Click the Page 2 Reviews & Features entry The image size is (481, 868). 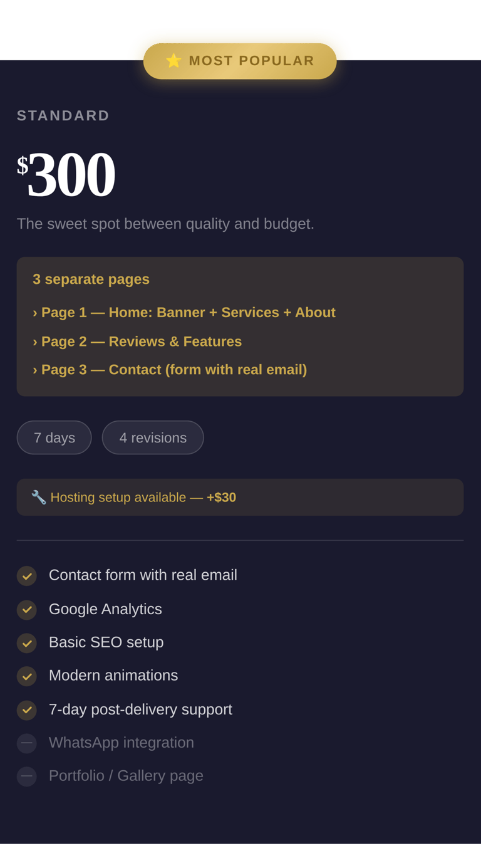click(137, 342)
